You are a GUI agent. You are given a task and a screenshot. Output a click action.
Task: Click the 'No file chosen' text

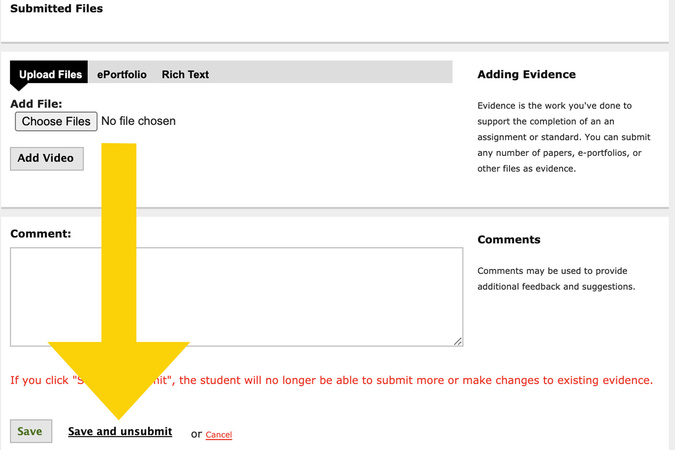click(138, 121)
